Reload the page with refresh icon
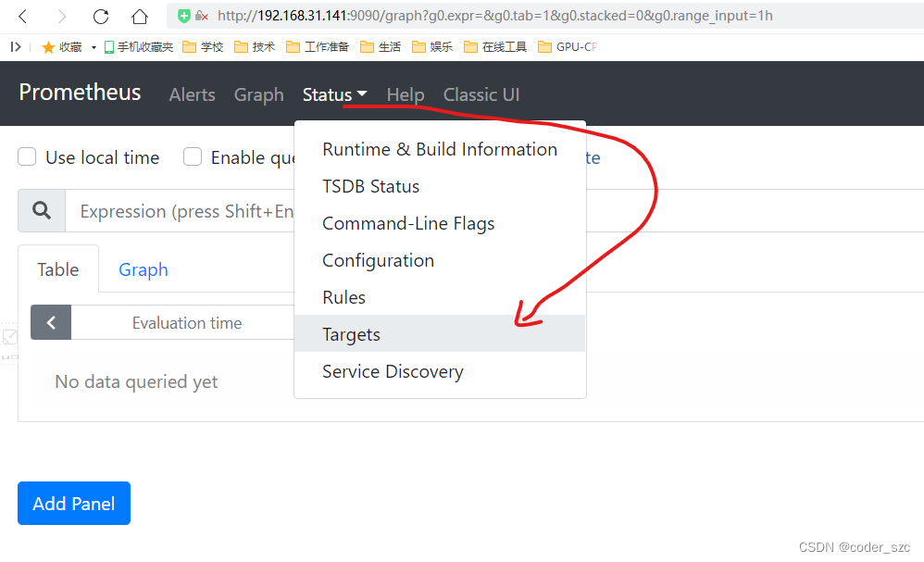Screen dimensions: 924x562 coord(101,17)
